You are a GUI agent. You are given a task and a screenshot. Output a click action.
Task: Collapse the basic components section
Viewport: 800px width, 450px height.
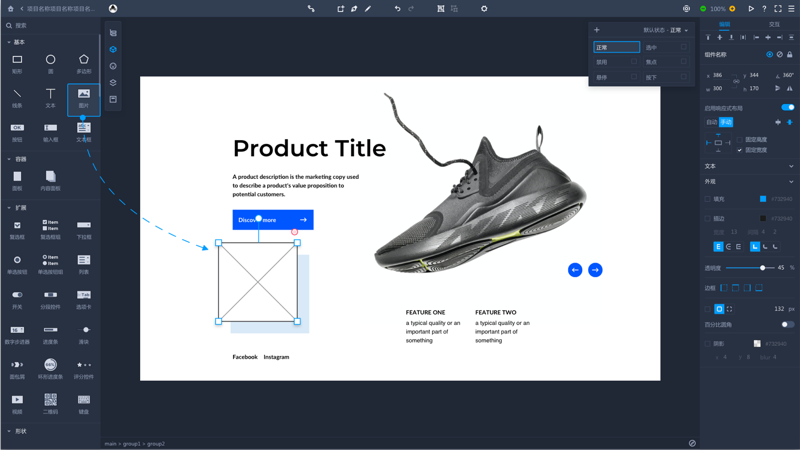(x=9, y=42)
